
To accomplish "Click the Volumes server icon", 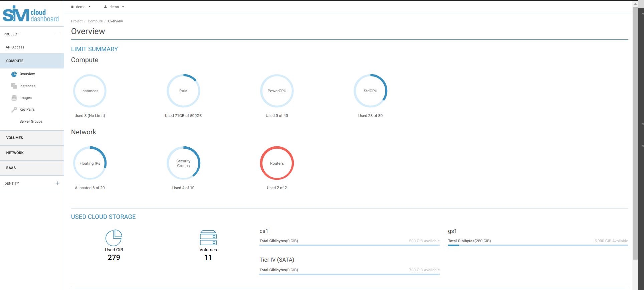I will pos(208,238).
